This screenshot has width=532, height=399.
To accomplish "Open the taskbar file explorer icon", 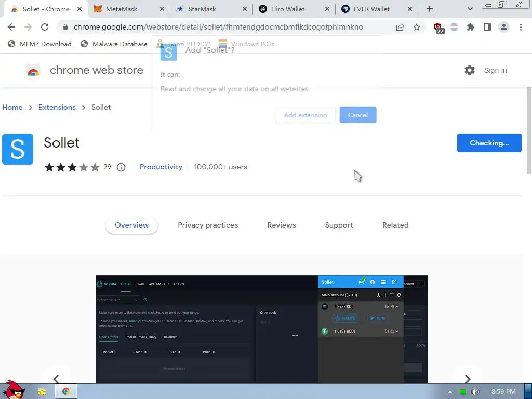I will 42,392.
